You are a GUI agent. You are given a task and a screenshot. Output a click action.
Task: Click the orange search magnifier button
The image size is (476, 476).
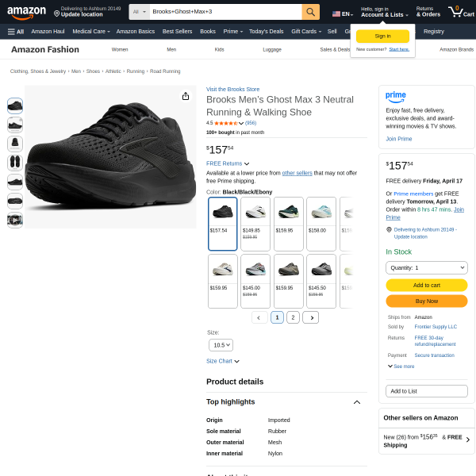point(310,12)
